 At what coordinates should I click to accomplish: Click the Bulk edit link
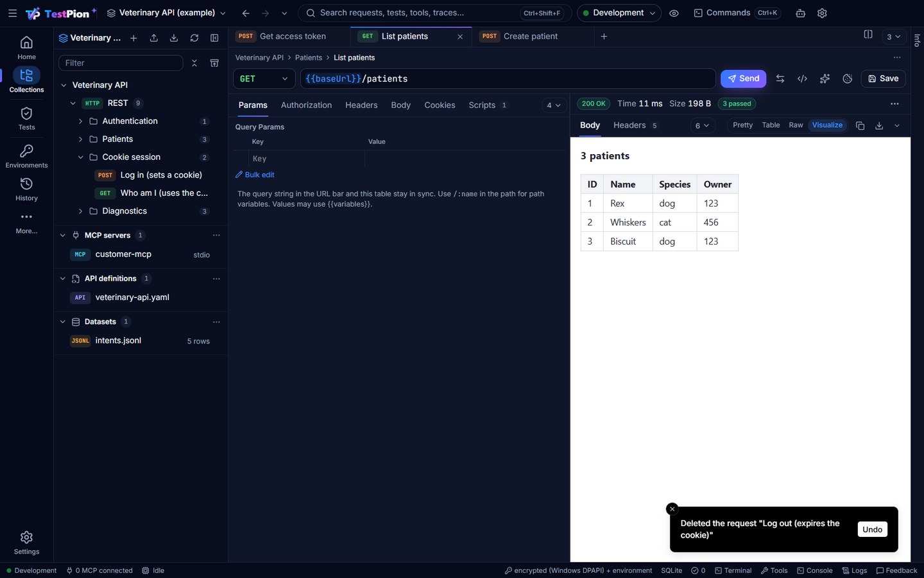[255, 175]
